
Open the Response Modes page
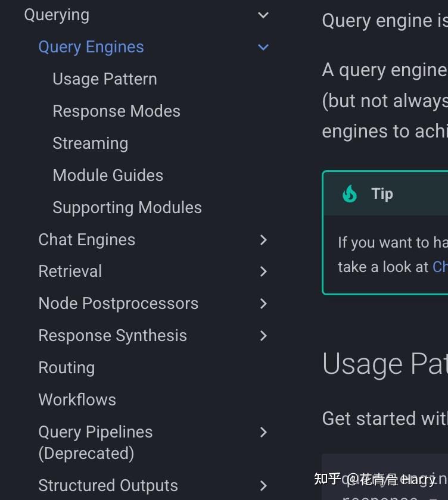pos(116,111)
